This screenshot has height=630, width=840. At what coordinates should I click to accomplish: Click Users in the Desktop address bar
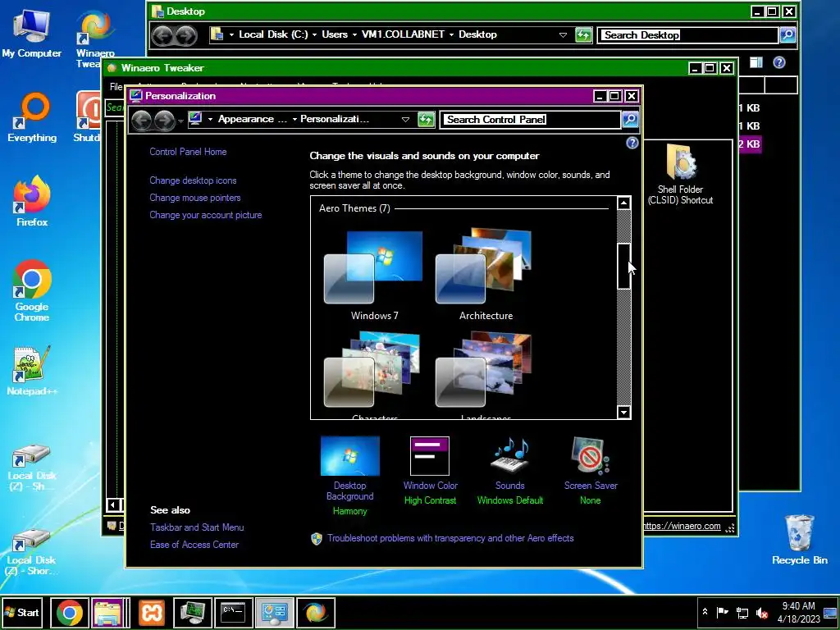click(335, 34)
